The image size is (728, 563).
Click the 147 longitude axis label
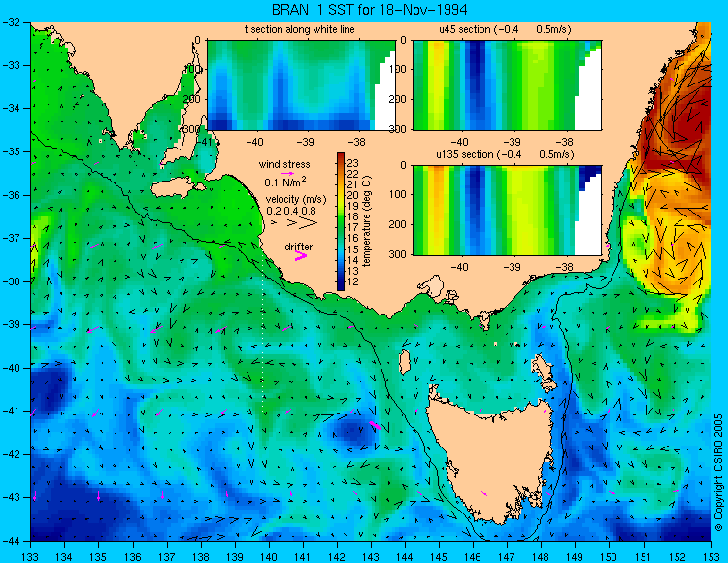pyautogui.click(x=507, y=557)
